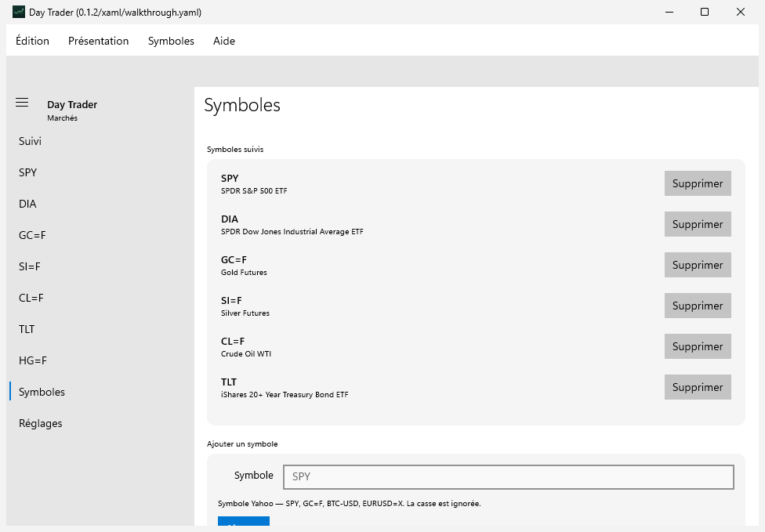Screen dimensions: 765x532
Task: Delete SI=F Silver Futures via Supprimer
Action: pos(698,306)
